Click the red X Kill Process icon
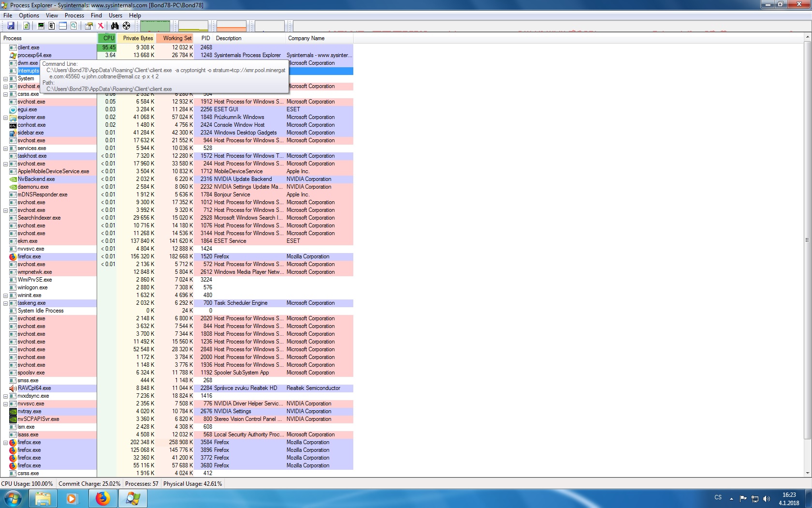Image resolution: width=812 pixels, height=508 pixels. click(101, 26)
